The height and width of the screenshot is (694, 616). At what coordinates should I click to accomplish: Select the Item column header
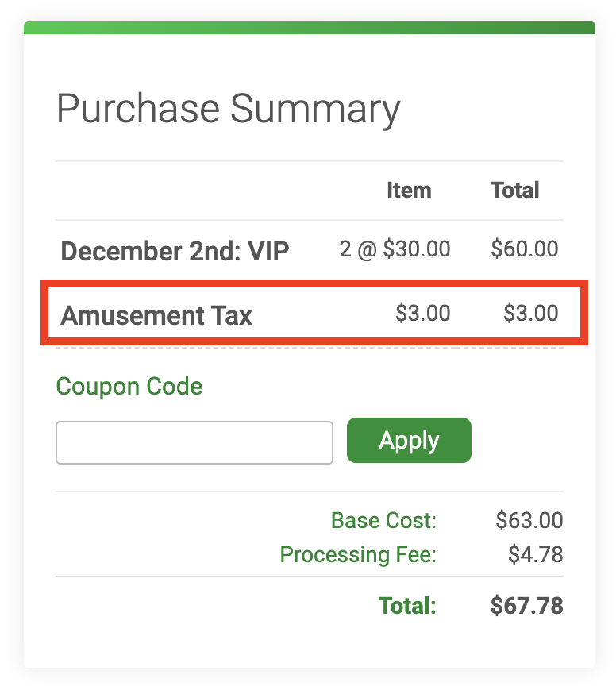click(x=409, y=191)
